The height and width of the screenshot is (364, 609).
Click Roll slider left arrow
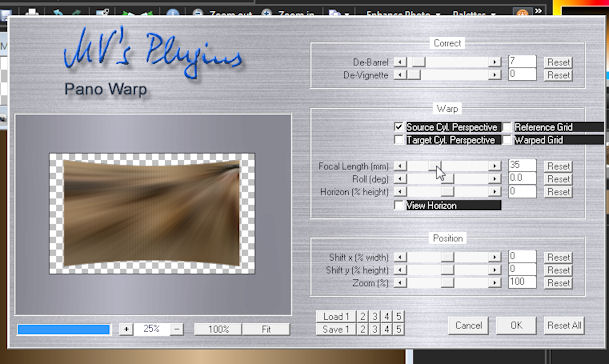tap(400, 179)
